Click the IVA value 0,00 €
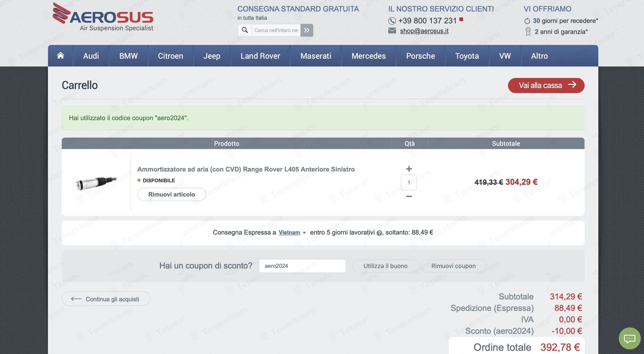Screen dimensions: 644x354 (x=571, y=320)
